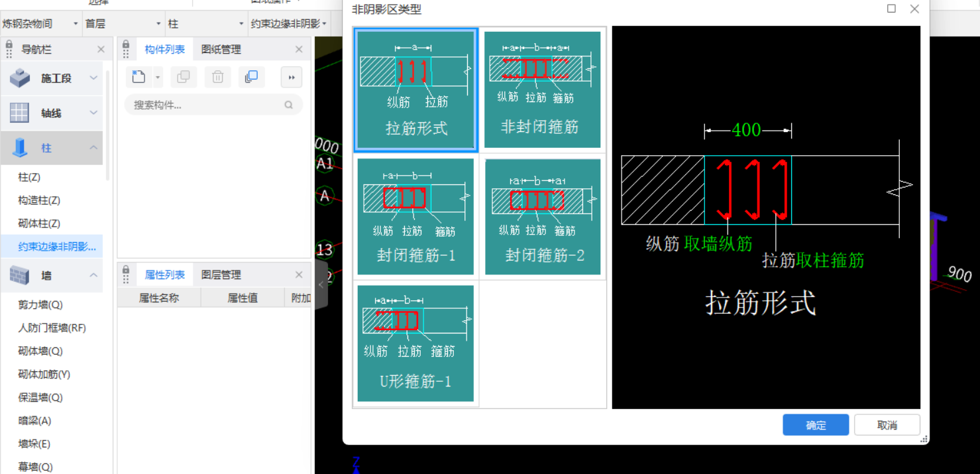Click the dialog resize grip corner
980x474 pixels.
tap(924, 439)
